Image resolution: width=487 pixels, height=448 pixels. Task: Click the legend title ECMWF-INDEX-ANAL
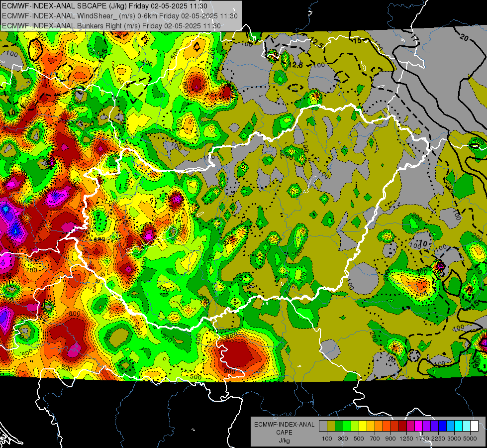click(284, 425)
